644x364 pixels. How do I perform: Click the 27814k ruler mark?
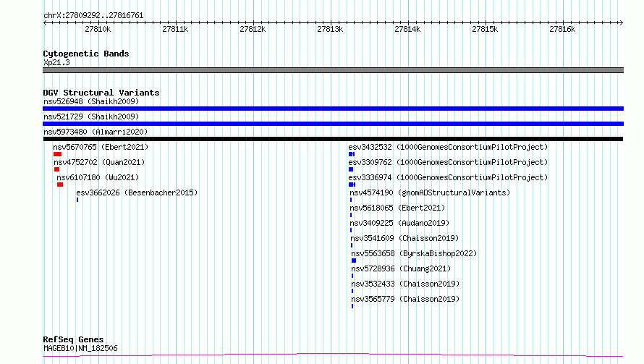(407, 29)
